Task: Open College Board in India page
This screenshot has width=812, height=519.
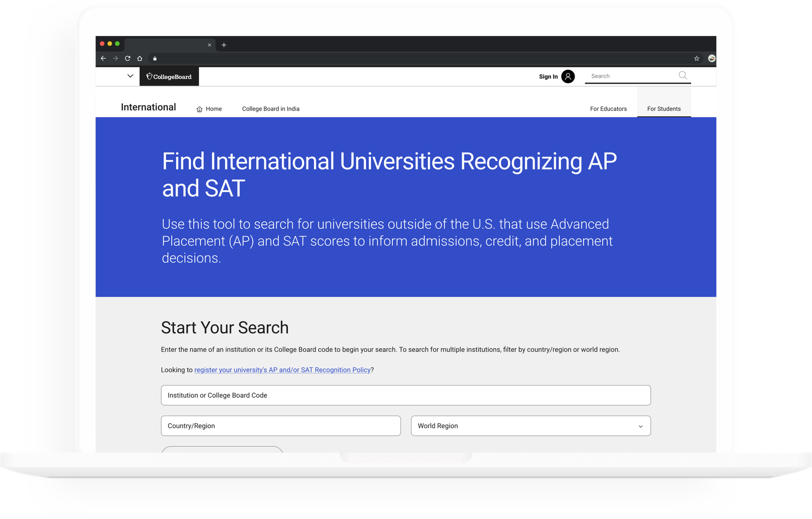Action: click(x=270, y=109)
